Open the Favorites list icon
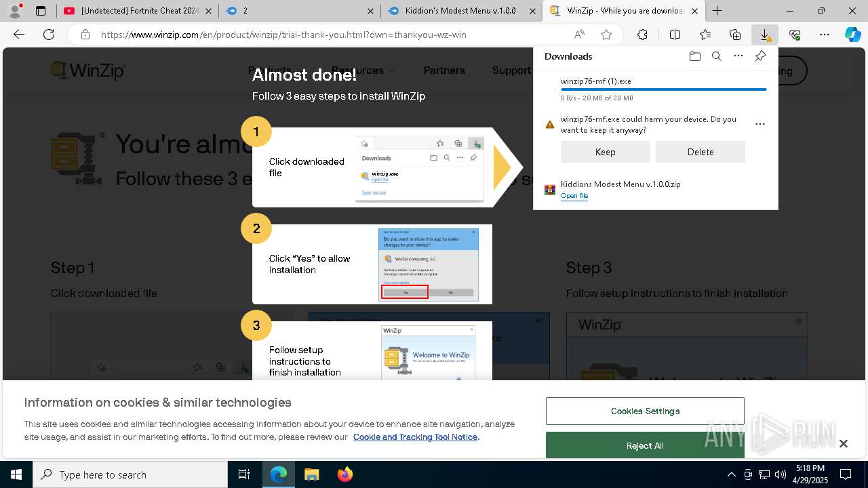Image resolution: width=868 pixels, height=488 pixels. tap(705, 35)
